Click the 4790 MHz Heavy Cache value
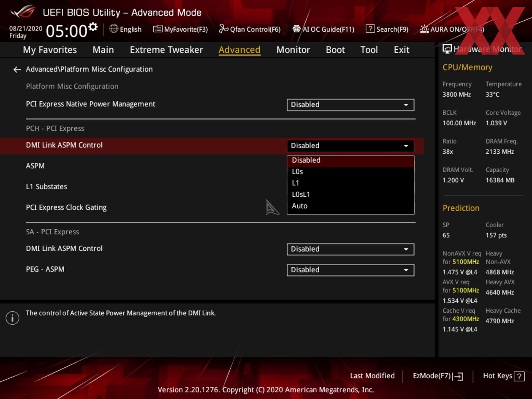The image size is (532, 399). point(500,321)
